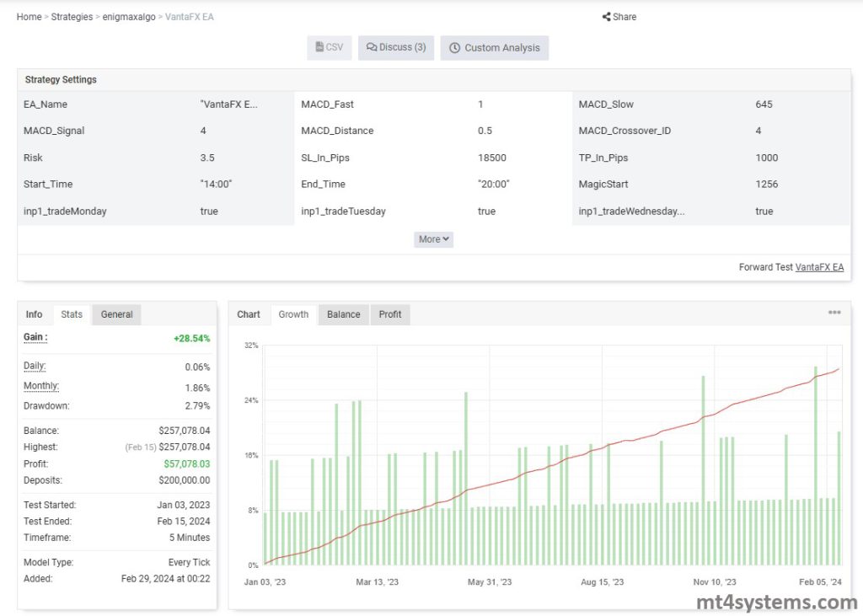Select the General tab
Viewport: 863px width, 616px height.
pyautogui.click(x=116, y=313)
